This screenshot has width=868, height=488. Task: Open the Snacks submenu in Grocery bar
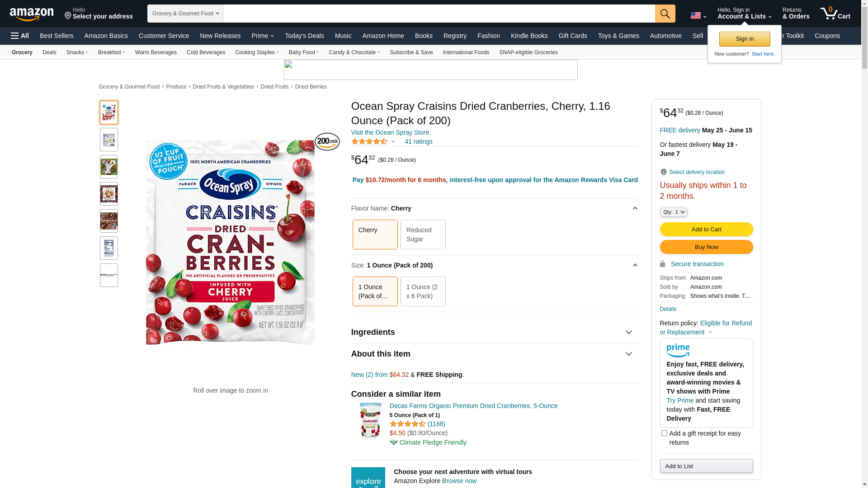77,52
